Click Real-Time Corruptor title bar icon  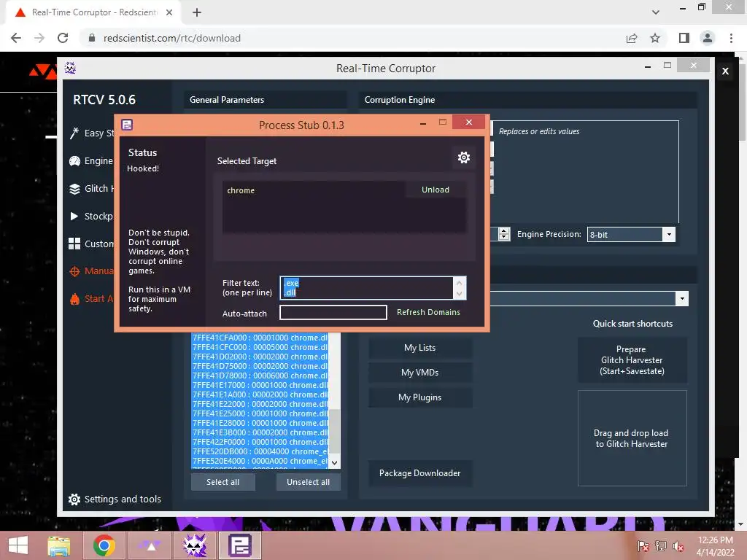70,68
